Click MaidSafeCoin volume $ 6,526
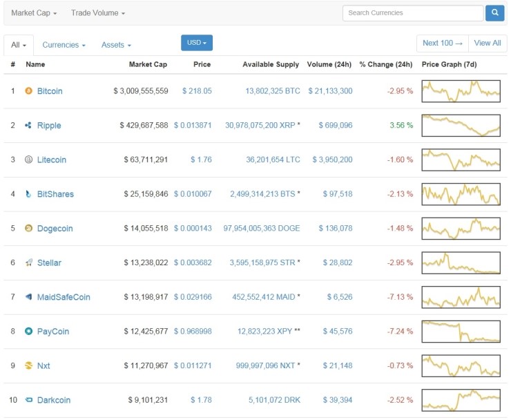The width and height of the screenshot is (511, 420). 340,297
